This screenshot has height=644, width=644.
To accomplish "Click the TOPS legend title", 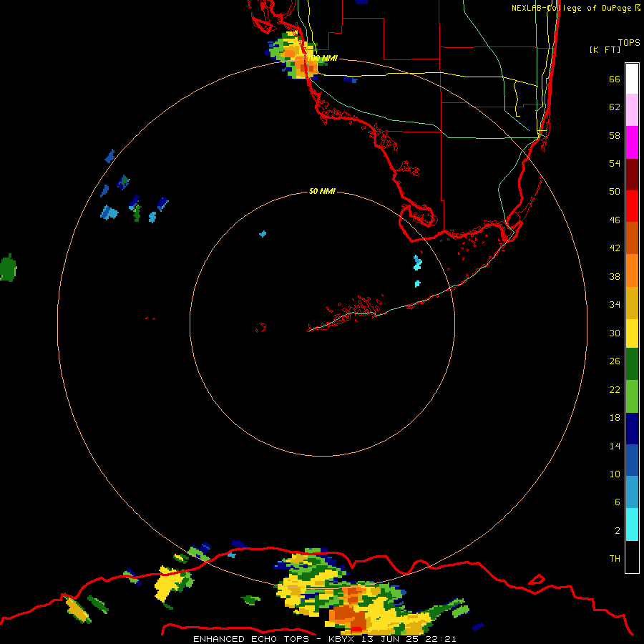I will [x=629, y=42].
